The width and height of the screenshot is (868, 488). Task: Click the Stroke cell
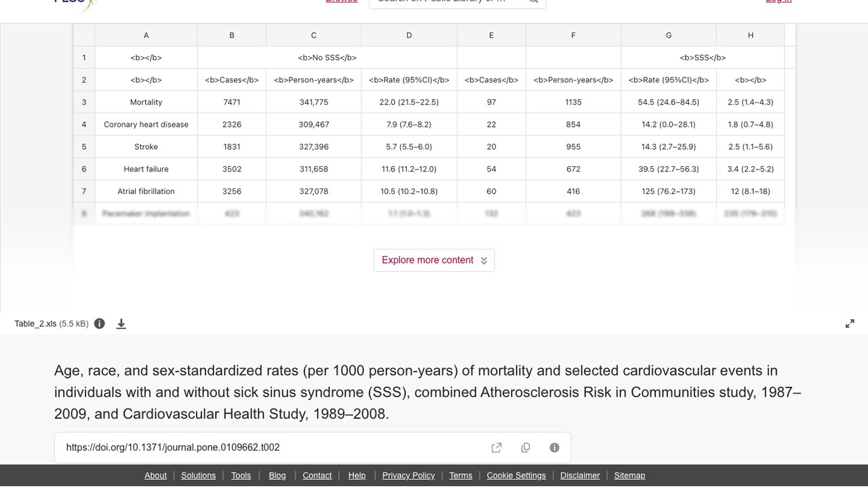[x=146, y=147]
